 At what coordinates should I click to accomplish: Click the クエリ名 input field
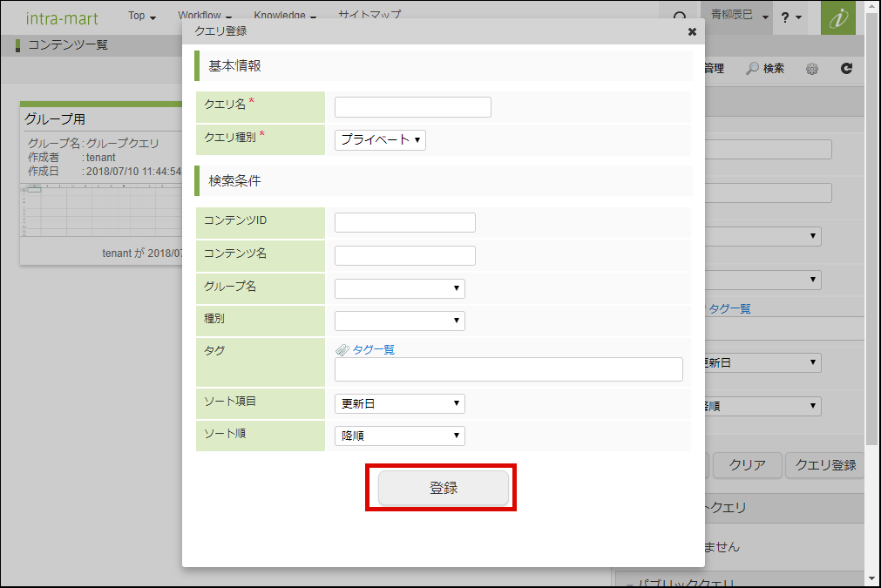[412, 107]
